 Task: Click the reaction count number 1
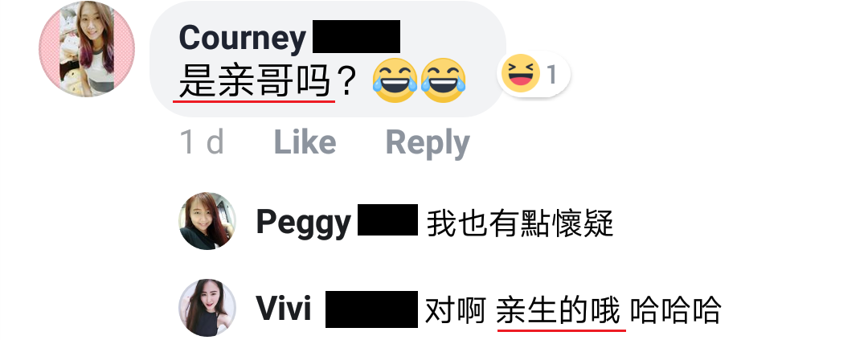551,75
